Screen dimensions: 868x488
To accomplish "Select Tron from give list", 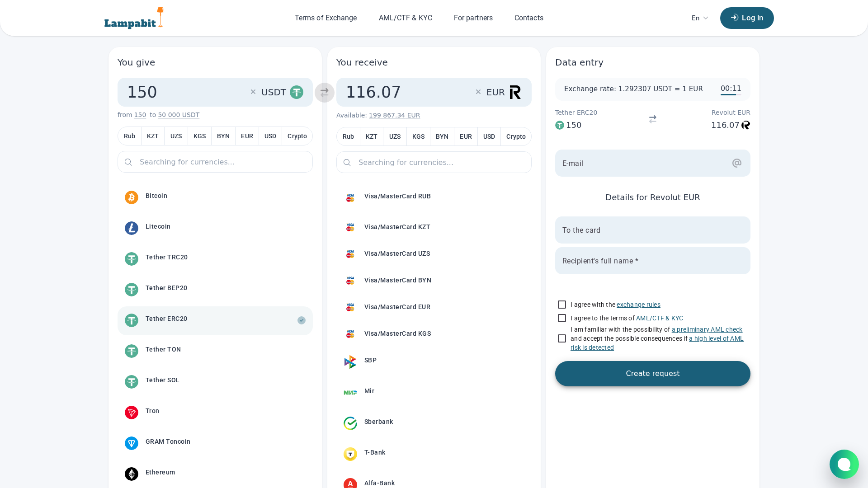I will coord(215,413).
